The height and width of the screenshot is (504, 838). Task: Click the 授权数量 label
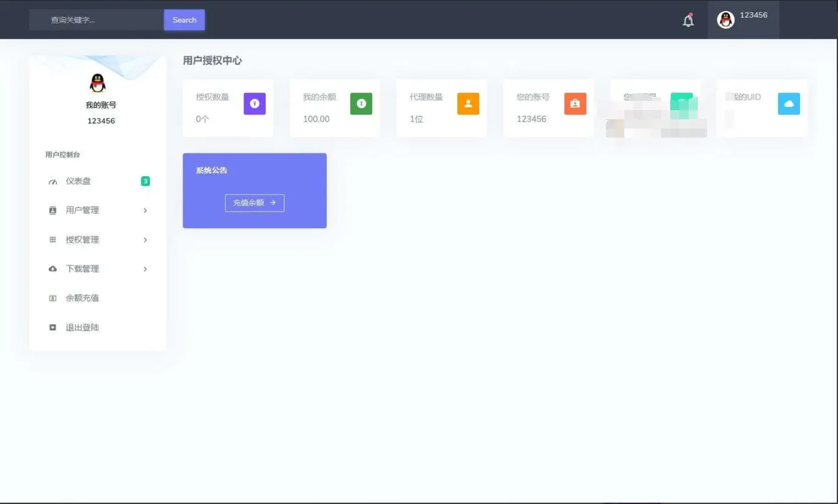point(212,97)
